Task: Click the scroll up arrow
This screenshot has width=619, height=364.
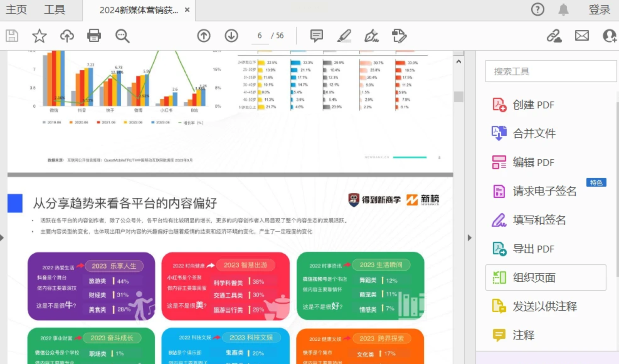Action: [x=459, y=62]
